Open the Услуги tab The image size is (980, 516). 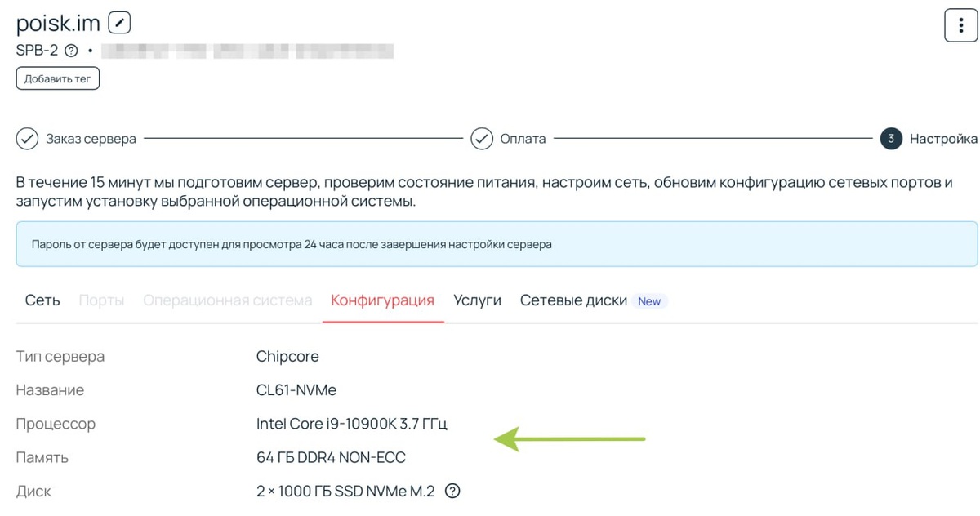[x=478, y=300]
